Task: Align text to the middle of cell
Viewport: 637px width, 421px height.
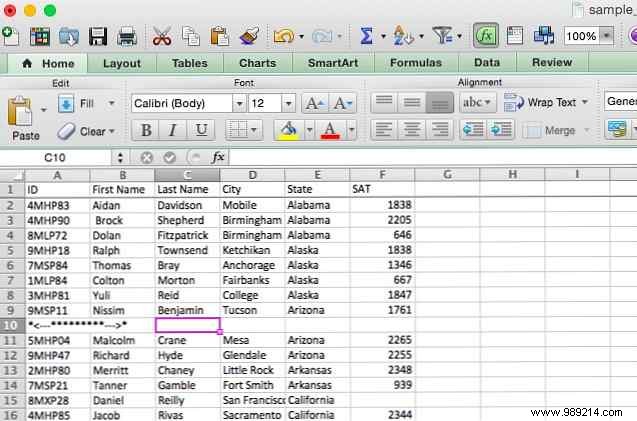Action: pyautogui.click(x=412, y=102)
